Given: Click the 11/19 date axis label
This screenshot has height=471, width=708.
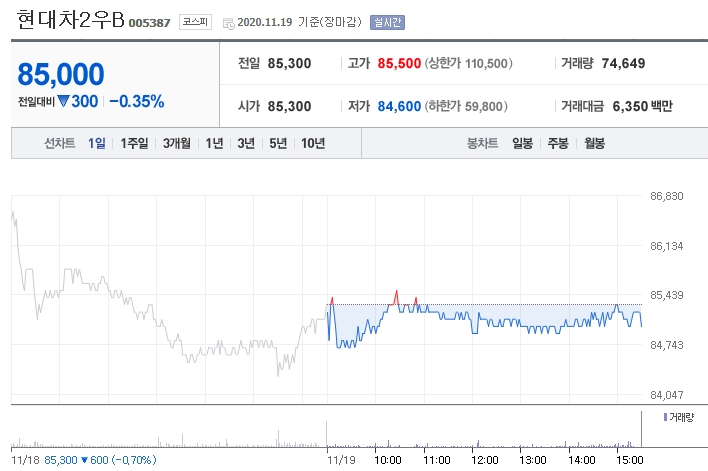Looking at the screenshot, I should [x=341, y=460].
